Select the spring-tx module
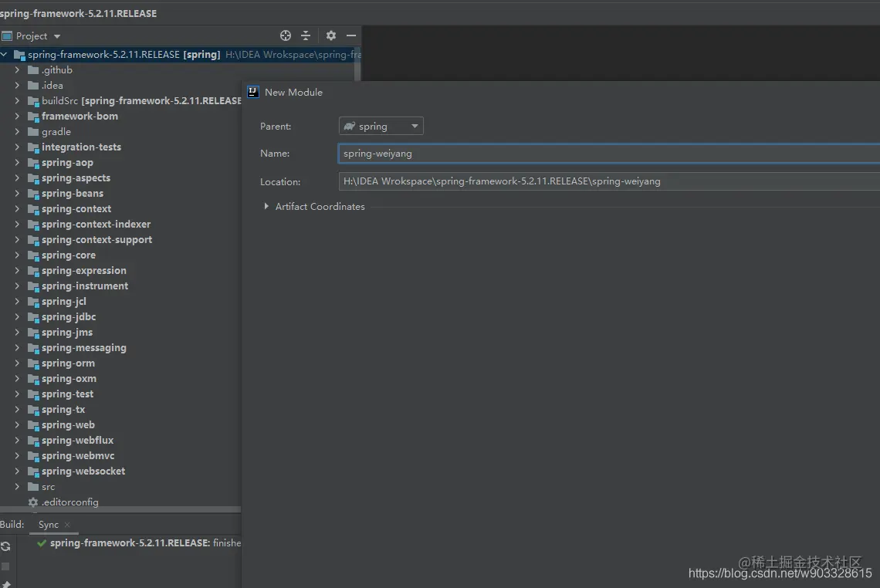The width and height of the screenshot is (880, 588). [63, 410]
